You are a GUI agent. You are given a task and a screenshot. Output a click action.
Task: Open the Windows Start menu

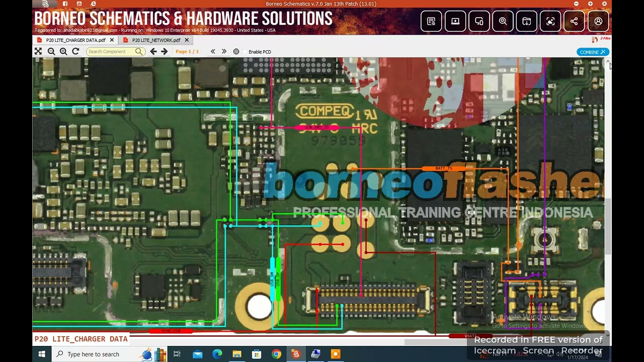click(42, 354)
